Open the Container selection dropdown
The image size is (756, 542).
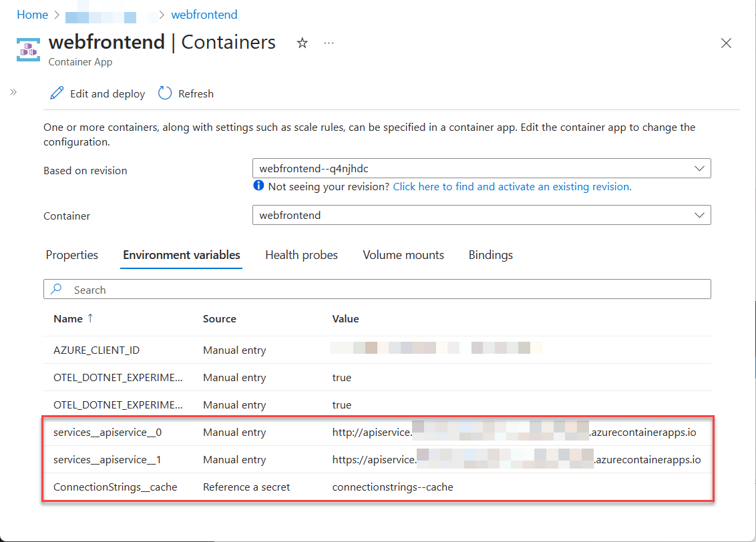(x=481, y=215)
